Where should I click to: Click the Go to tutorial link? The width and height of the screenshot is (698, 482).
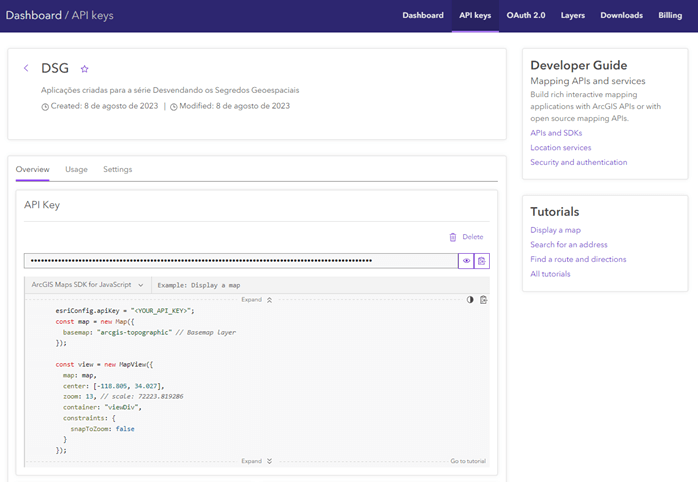(467, 461)
